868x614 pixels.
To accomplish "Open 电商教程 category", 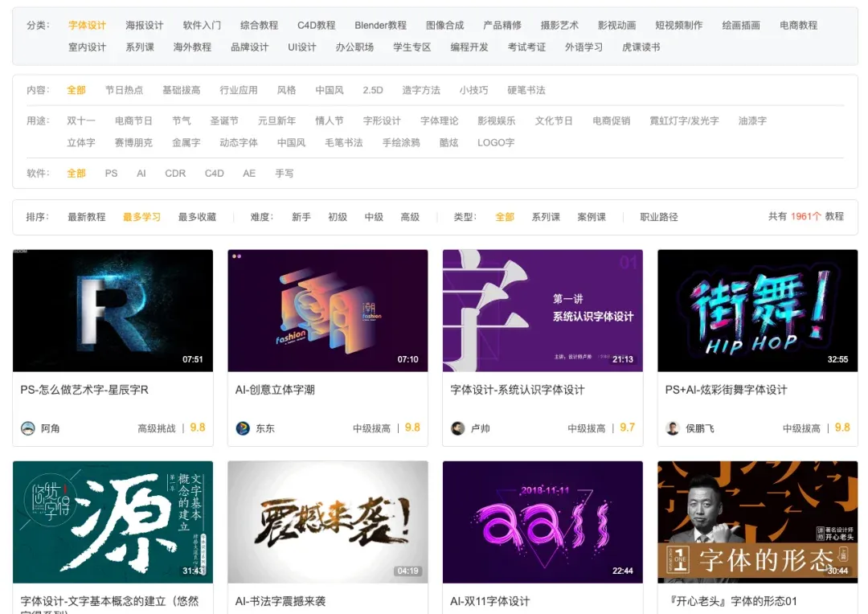I will click(x=798, y=25).
